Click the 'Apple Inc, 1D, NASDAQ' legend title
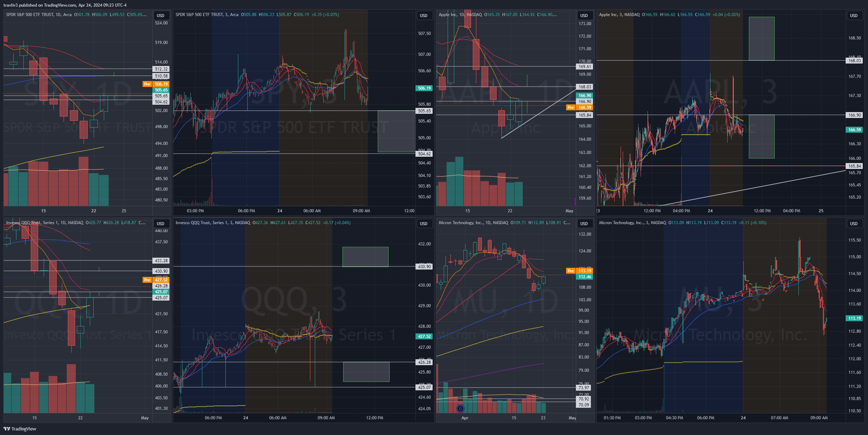Screen dimensions: 868x435 coord(460,15)
